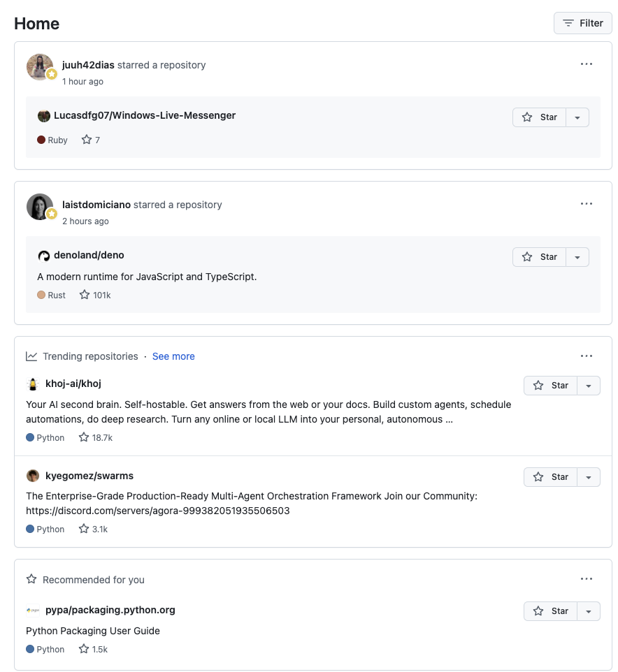Open the overflow menu on juuh42dias's activity
This screenshot has height=672, width=618.
coord(587,64)
